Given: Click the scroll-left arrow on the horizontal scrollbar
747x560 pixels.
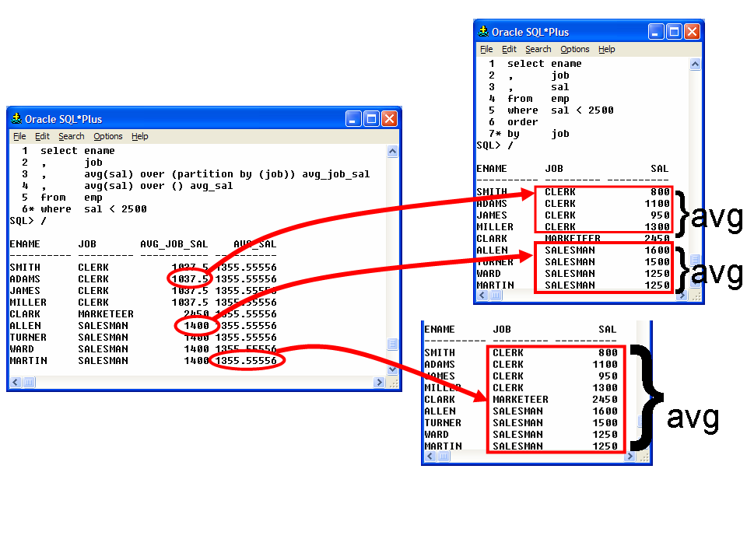Looking at the screenshot, I should tap(15, 382).
